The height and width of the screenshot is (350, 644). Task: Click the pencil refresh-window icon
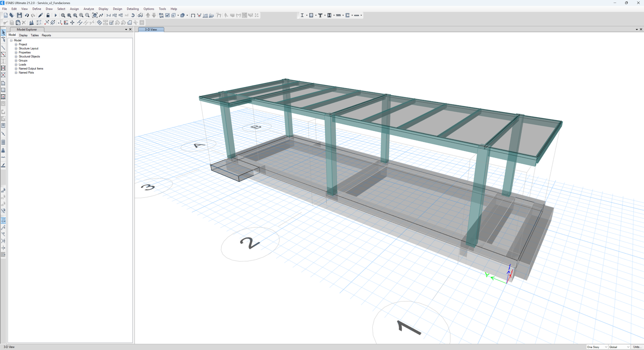pyautogui.click(x=40, y=15)
